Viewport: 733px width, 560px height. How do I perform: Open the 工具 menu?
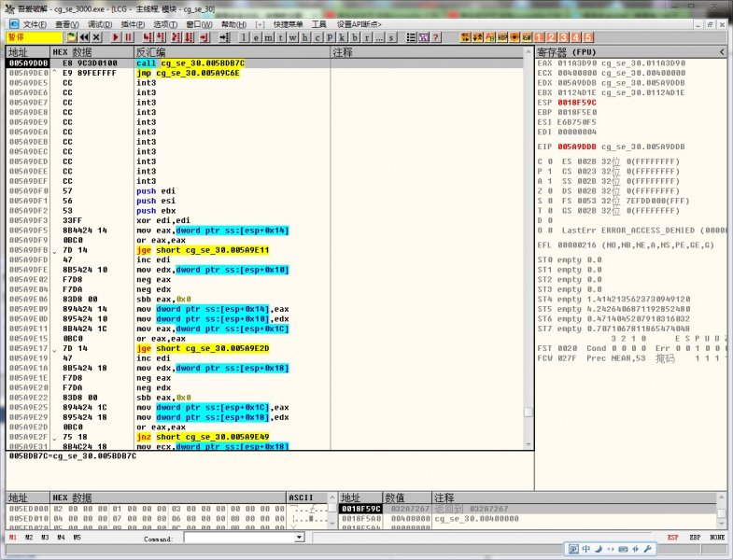coord(318,24)
